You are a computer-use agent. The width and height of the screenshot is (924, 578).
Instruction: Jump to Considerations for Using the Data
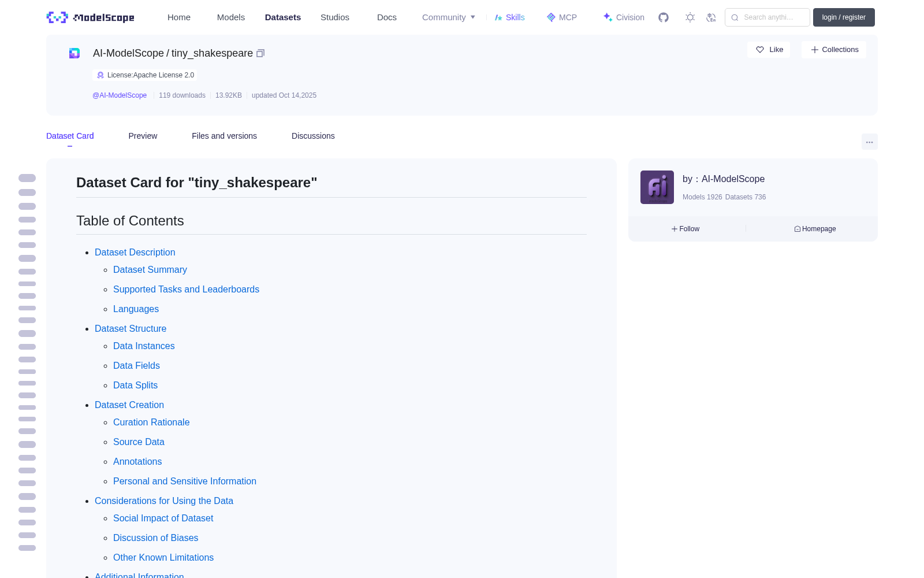[164, 501]
